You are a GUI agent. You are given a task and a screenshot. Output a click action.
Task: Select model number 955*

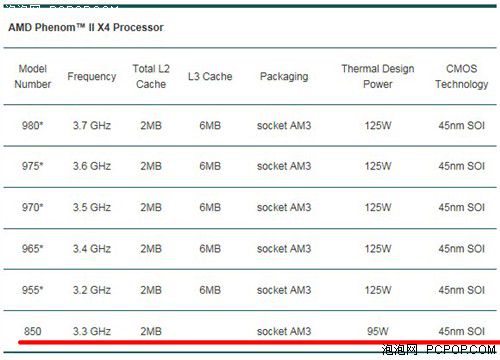[32, 290]
